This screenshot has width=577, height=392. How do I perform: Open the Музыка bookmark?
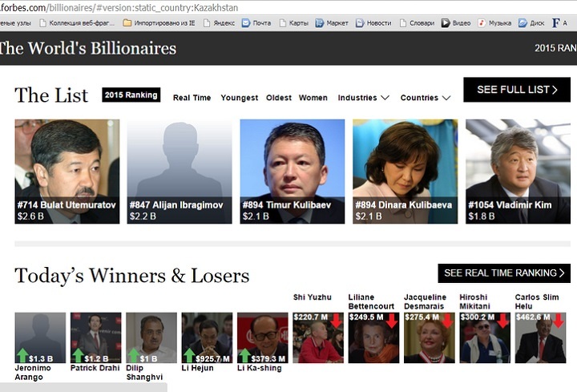[494, 22]
